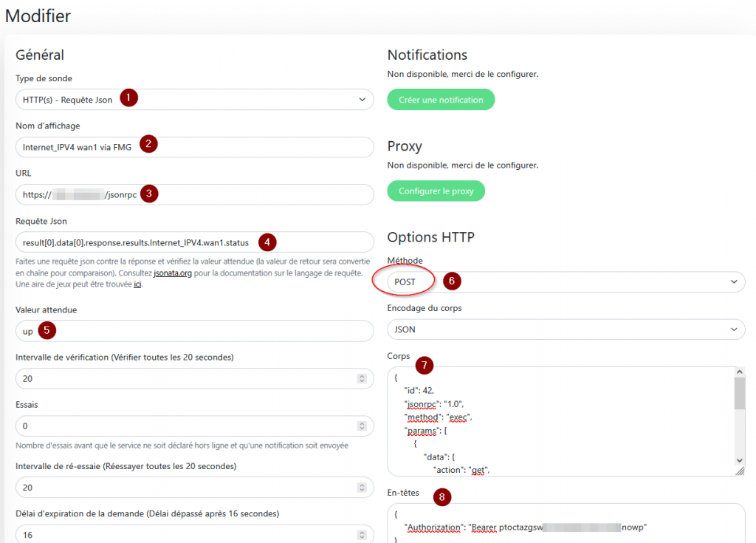Click the Nom d'affichage text field

194,147
